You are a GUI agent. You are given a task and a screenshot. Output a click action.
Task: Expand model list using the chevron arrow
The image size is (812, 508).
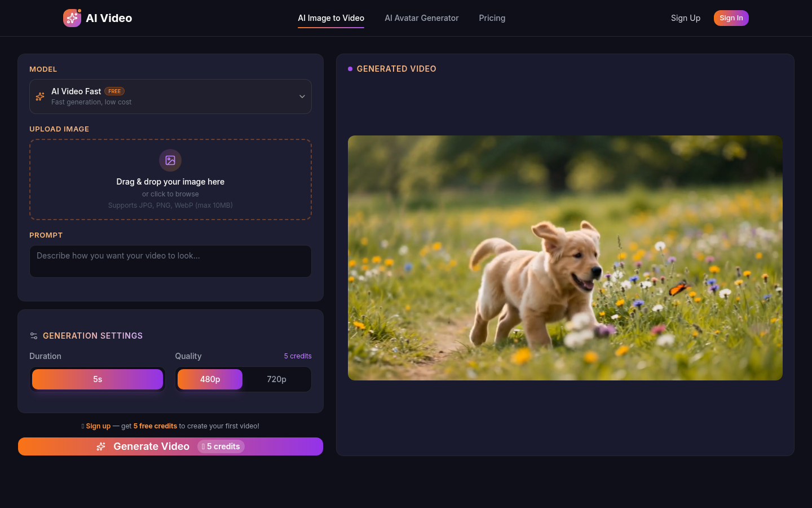point(302,97)
